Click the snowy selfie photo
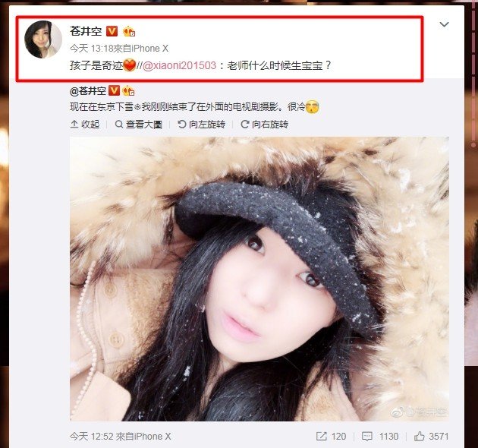The image size is (478, 448). click(259, 279)
